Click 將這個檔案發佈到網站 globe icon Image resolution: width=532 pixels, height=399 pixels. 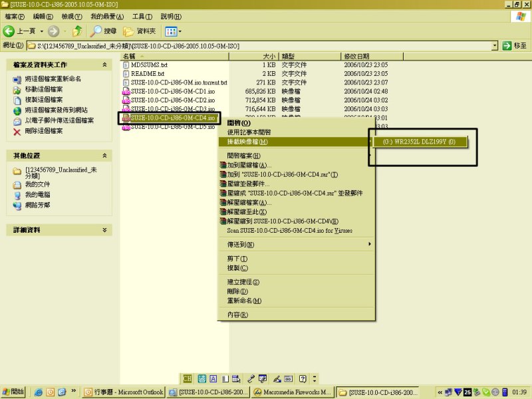pyautogui.click(x=17, y=110)
